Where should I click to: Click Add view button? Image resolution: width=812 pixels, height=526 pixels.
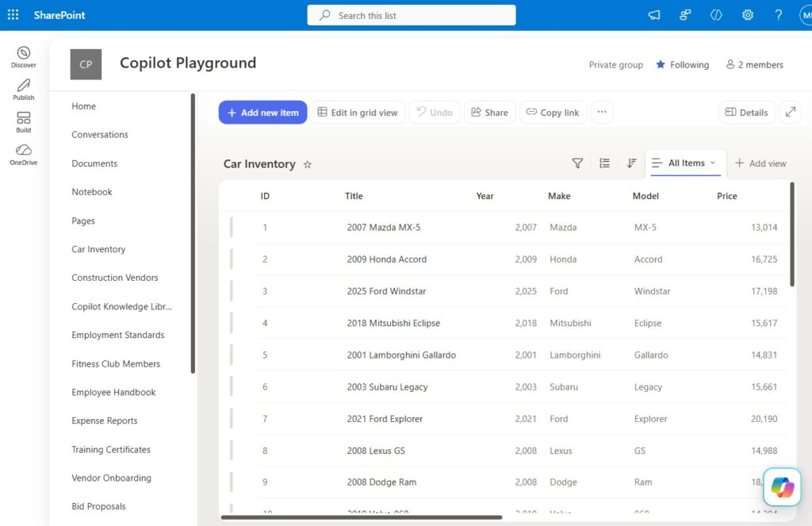point(760,163)
